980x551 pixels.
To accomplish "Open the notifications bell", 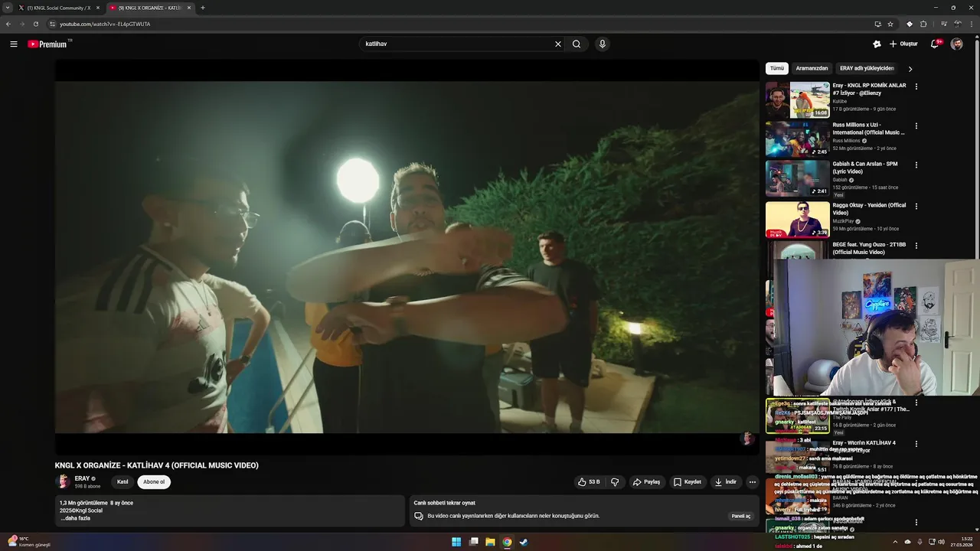I will pos(934,44).
